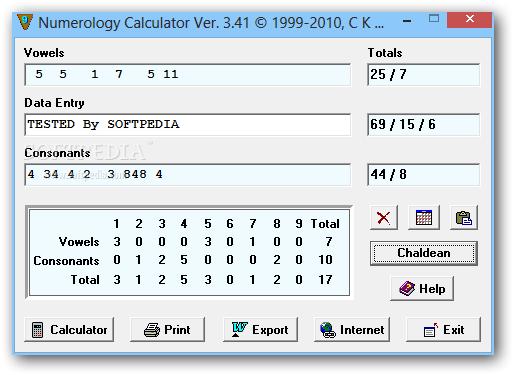Click the clipboard paste icon button
The height and width of the screenshot is (375, 514).
click(464, 218)
